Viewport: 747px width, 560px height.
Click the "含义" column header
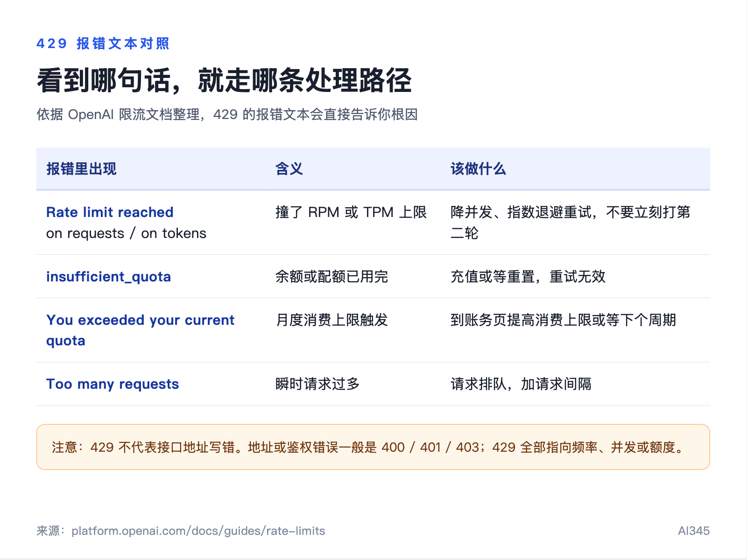(289, 168)
